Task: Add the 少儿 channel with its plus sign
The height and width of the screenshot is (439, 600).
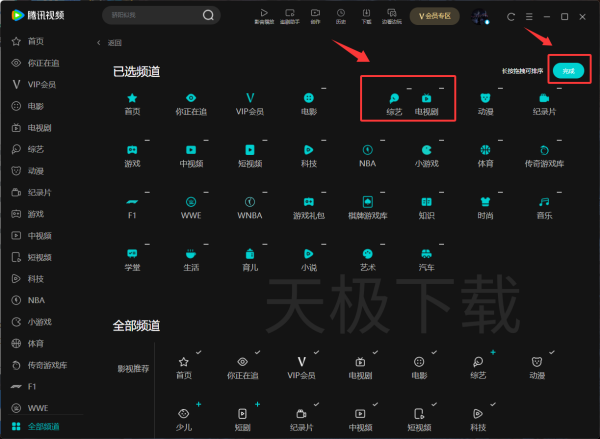Action: (x=198, y=403)
